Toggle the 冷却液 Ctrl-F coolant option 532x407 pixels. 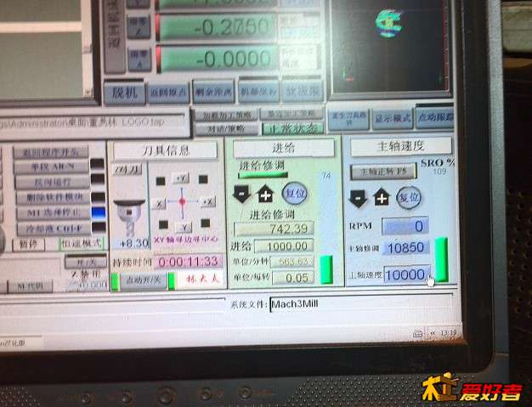[x=51, y=228]
